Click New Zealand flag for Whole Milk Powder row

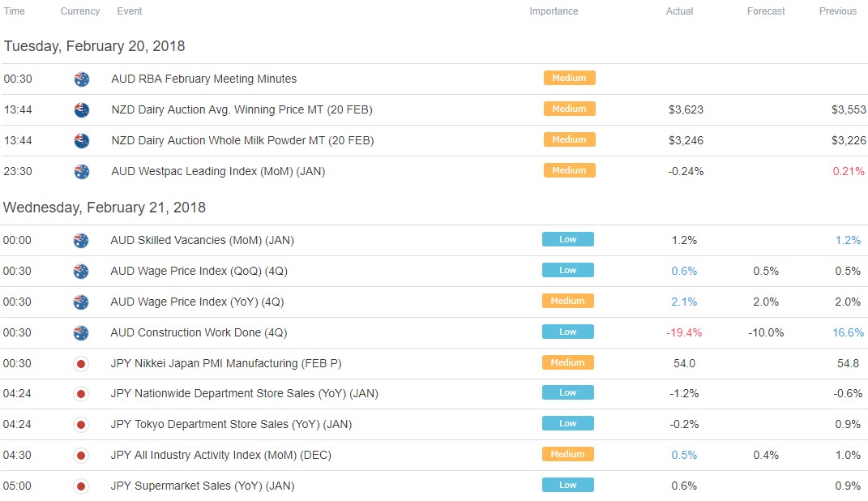click(x=82, y=141)
